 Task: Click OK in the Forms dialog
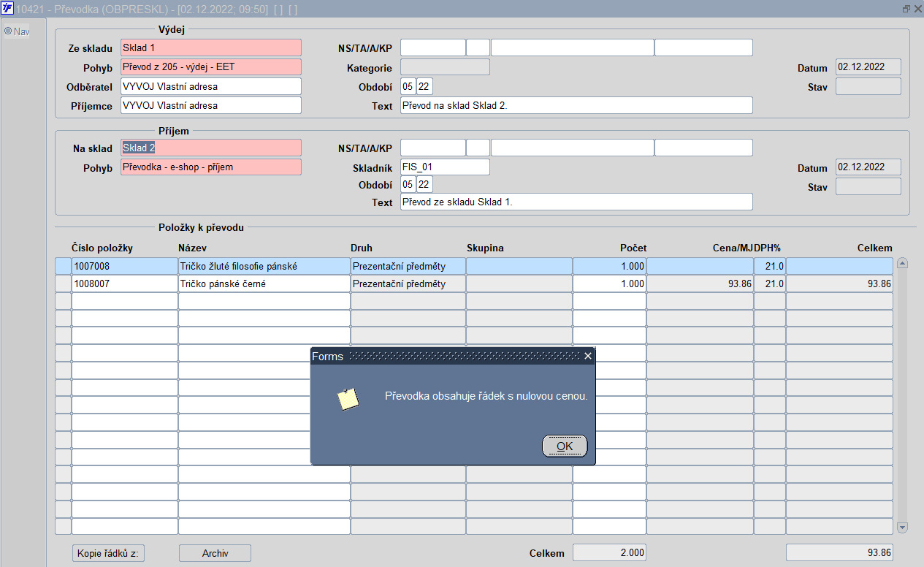point(565,446)
